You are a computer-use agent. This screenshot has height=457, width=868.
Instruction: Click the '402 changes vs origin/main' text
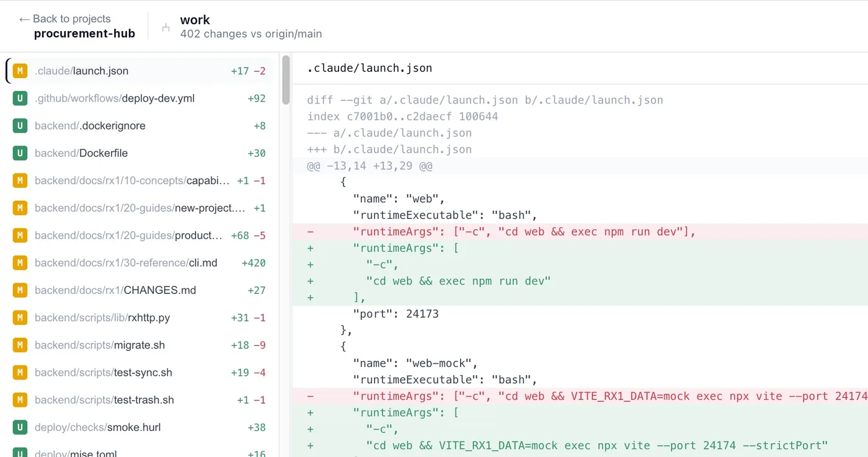coord(251,34)
